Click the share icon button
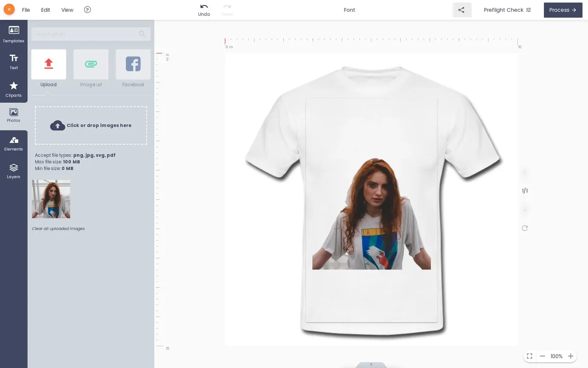 [x=462, y=10]
